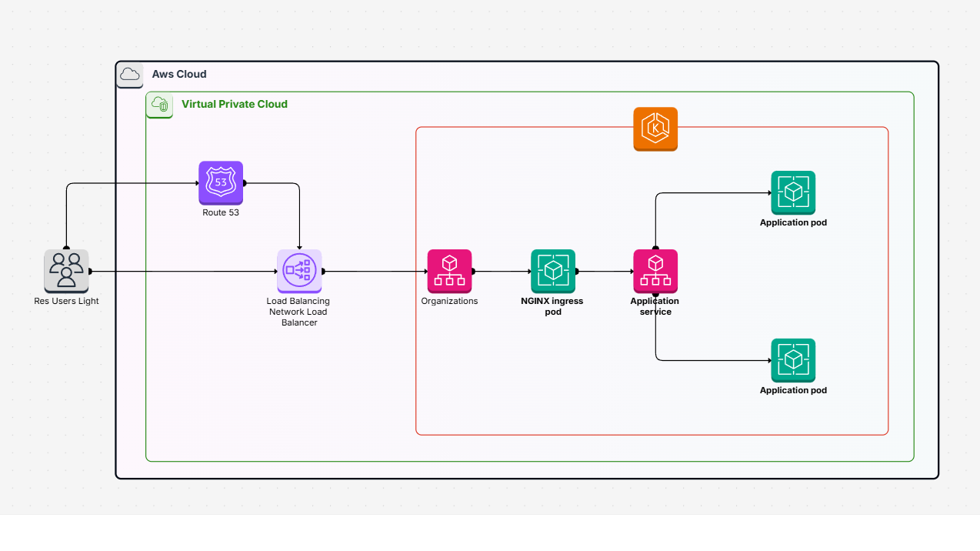This screenshot has height=551, width=980.
Task: Select the upper 'Application pod' label
Action: (793, 222)
